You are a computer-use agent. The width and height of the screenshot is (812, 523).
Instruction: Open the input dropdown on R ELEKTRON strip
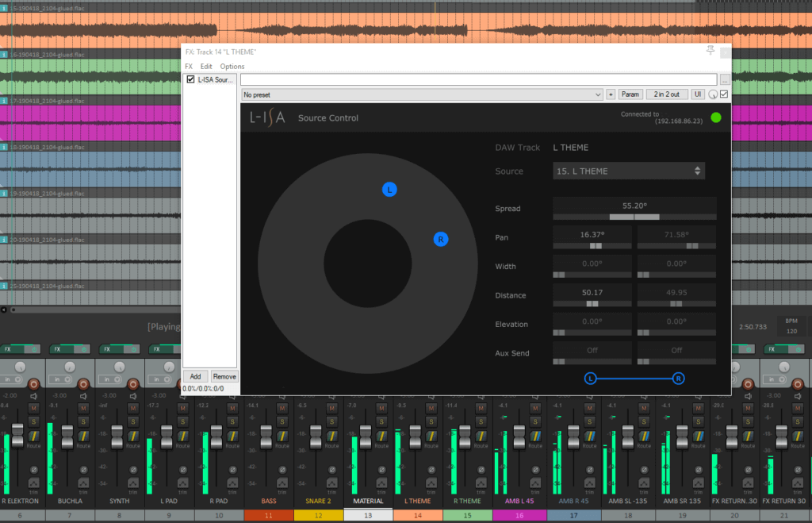tap(11, 379)
